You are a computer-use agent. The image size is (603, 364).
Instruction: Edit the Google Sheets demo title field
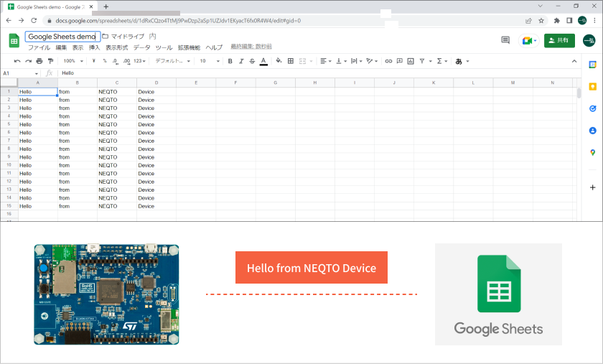pyautogui.click(x=62, y=37)
